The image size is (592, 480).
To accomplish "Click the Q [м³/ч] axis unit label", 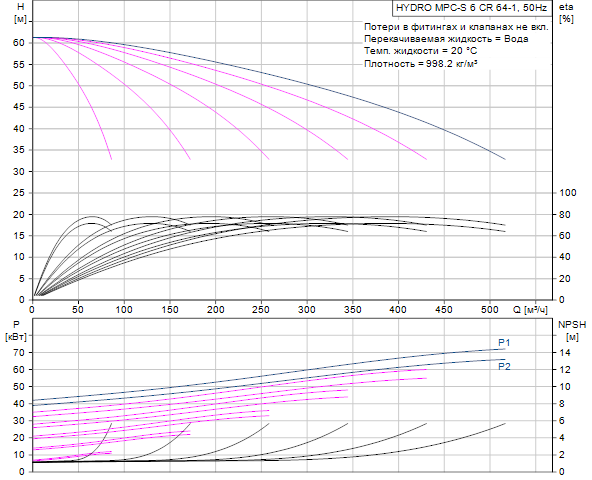I will click(530, 310).
